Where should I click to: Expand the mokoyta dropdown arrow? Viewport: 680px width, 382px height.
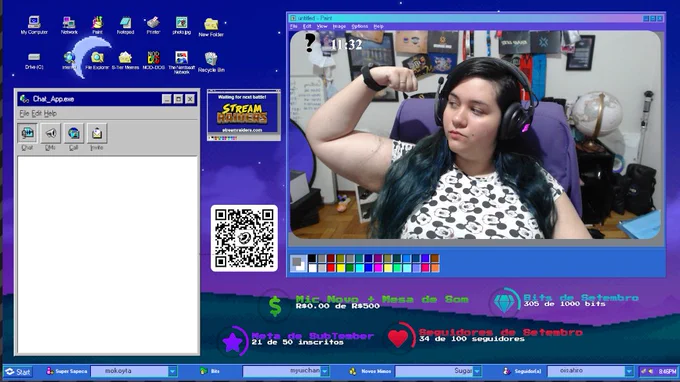click(173, 371)
